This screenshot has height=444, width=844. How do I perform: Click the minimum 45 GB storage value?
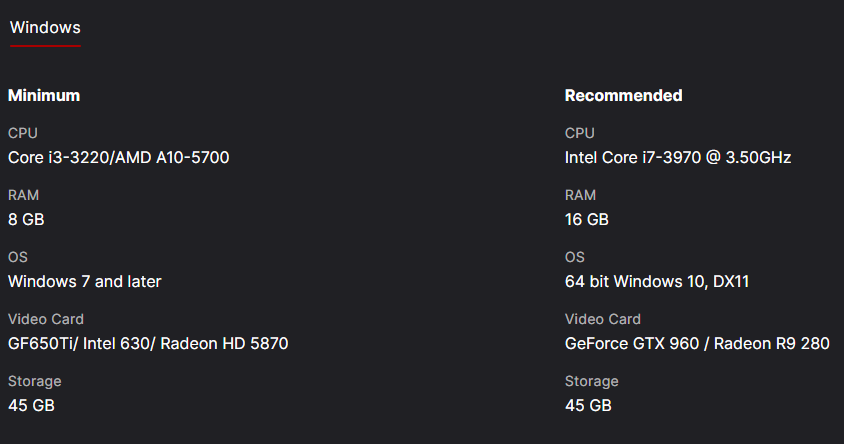point(31,405)
